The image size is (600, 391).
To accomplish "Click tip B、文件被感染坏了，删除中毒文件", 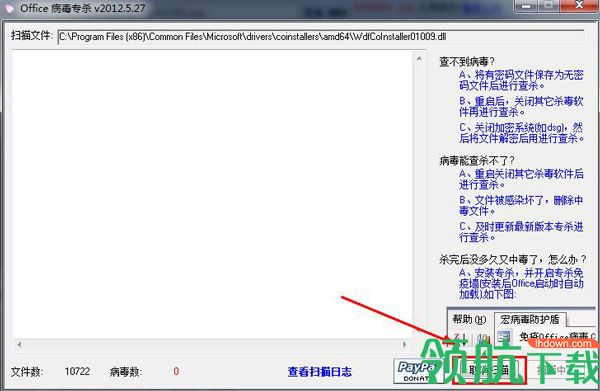I will pos(521,205).
